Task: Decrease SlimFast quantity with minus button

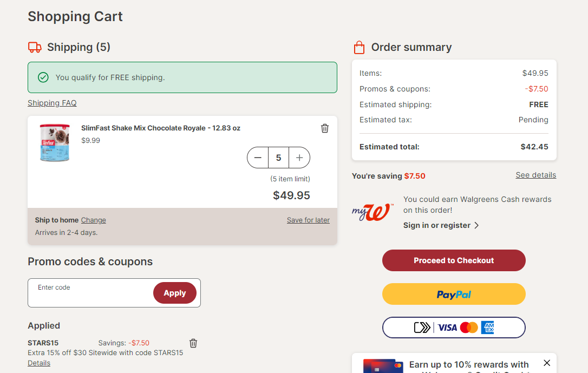Action: pos(258,158)
